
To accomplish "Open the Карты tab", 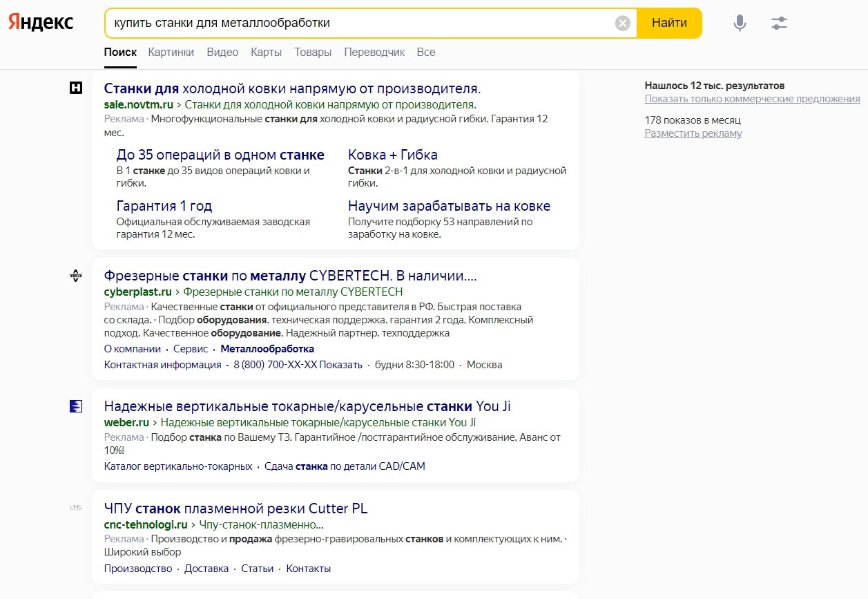I will coord(266,53).
